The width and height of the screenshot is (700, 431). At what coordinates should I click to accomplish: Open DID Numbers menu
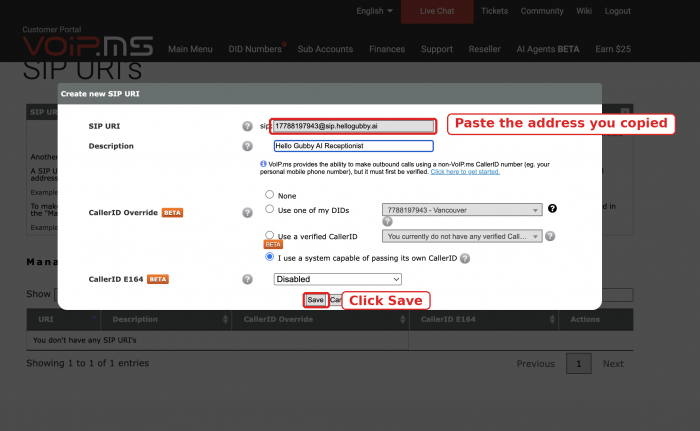point(255,49)
